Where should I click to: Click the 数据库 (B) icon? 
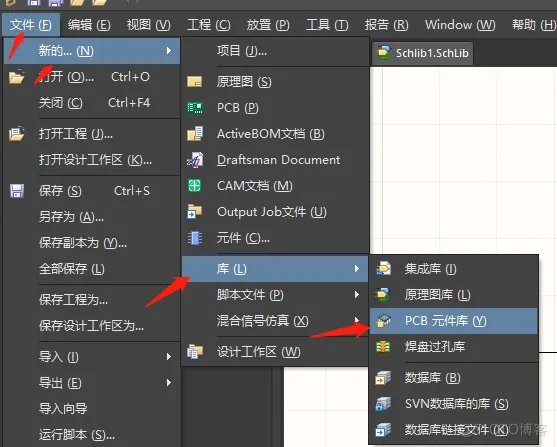pyautogui.click(x=383, y=378)
